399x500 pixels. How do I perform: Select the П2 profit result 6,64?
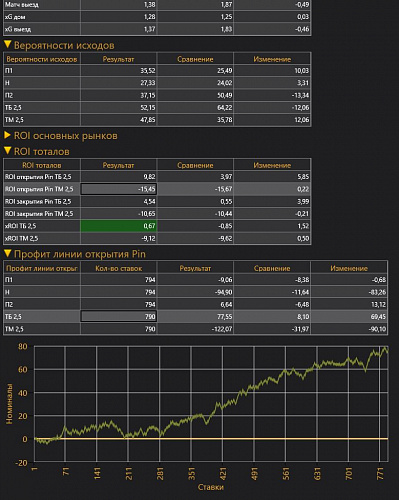[x=195, y=304]
